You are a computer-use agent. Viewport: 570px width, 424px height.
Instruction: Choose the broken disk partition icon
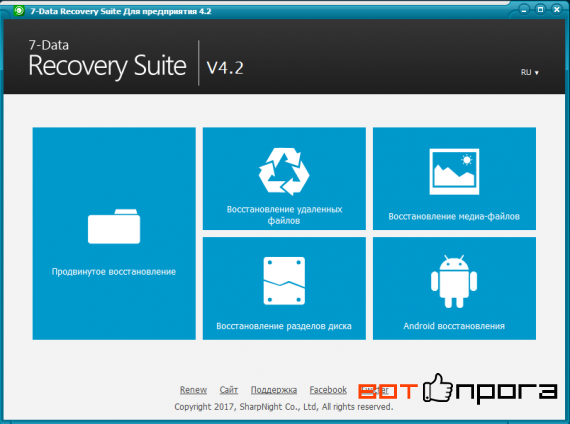[284, 281]
